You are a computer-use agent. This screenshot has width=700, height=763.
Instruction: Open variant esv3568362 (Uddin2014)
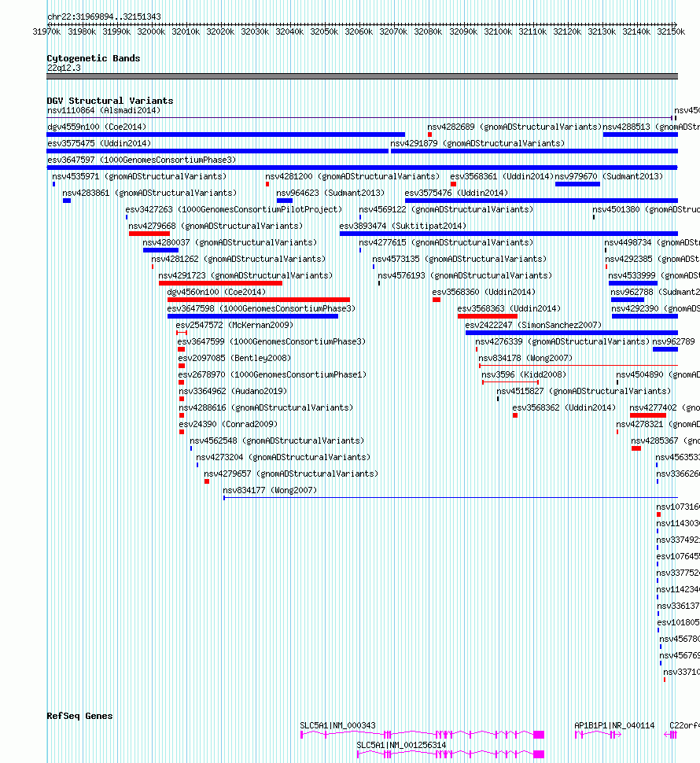coord(564,408)
